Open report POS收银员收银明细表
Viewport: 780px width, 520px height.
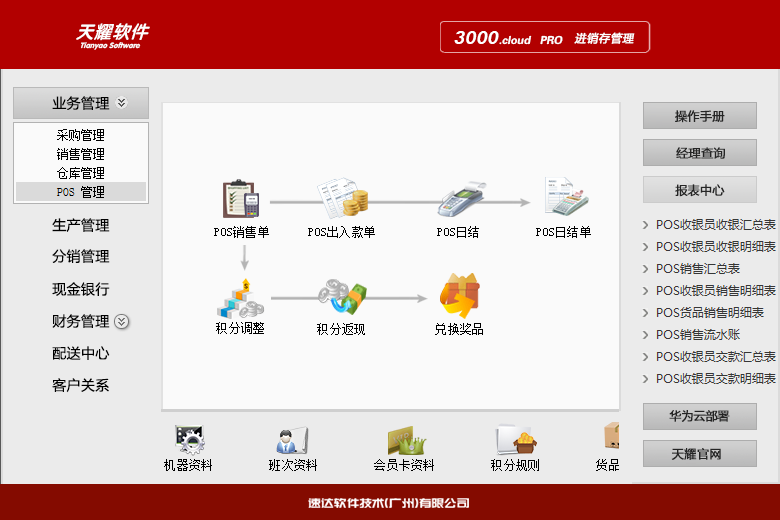(715, 247)
